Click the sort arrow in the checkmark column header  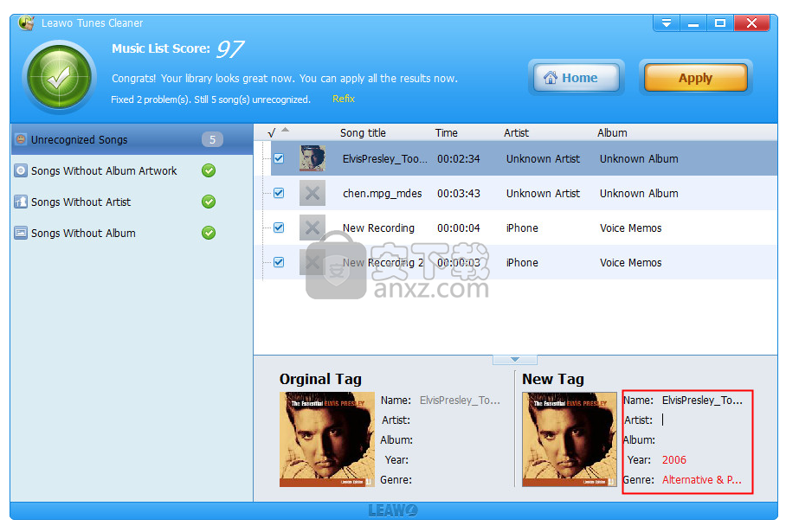coord(286,131)
